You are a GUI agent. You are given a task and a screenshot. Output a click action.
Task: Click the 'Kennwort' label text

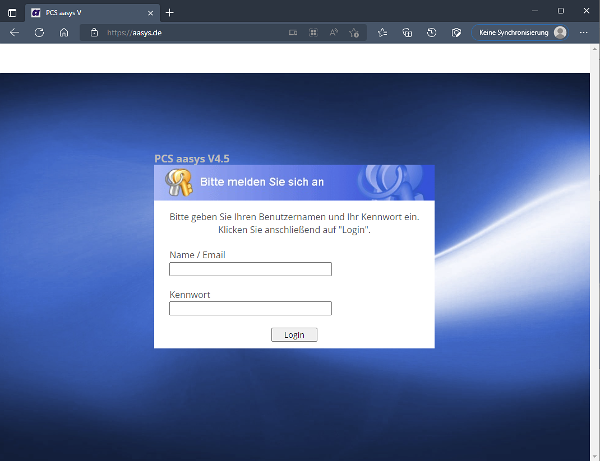click(x=189, y=295)
